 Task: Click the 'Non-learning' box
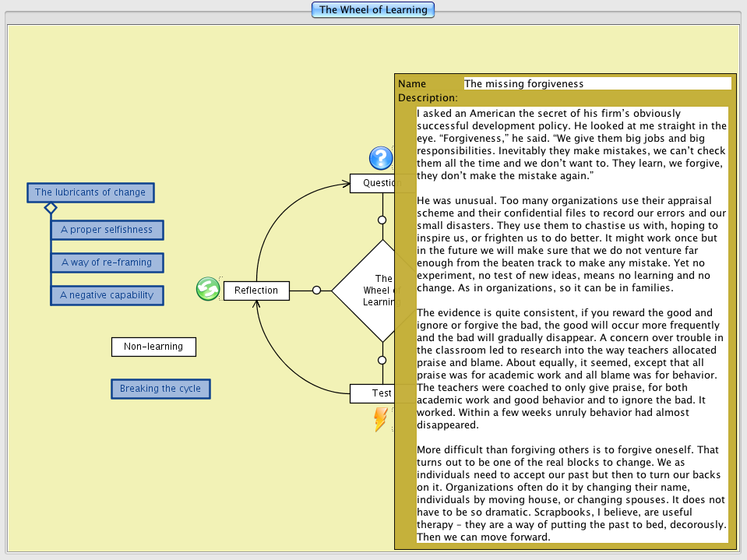point(153,347)
